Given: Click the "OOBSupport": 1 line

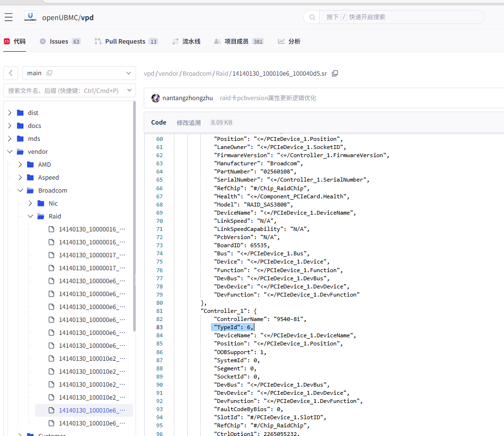Looking at the screenshot, I should [x=240, y=353].
